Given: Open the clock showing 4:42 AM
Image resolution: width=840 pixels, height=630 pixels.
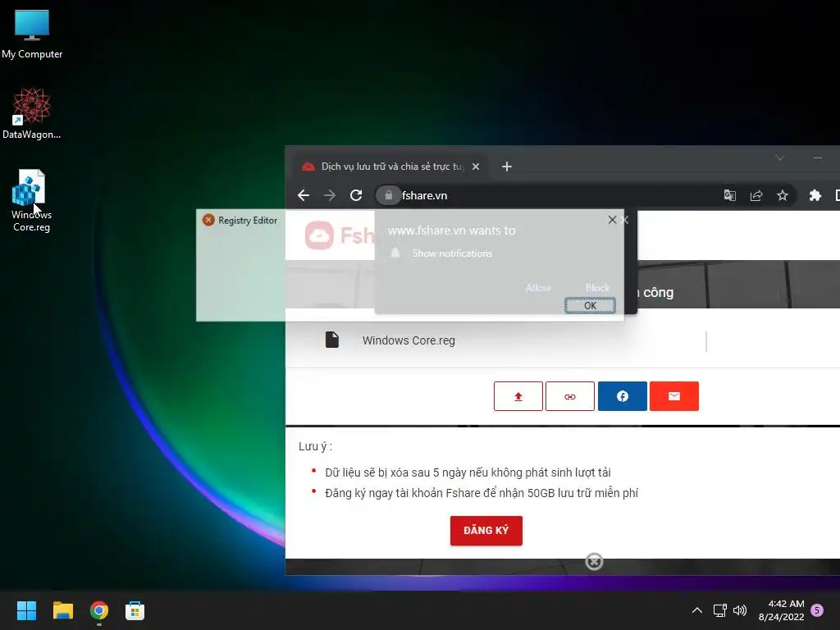Looking at the screenshot, I should 781,610.
